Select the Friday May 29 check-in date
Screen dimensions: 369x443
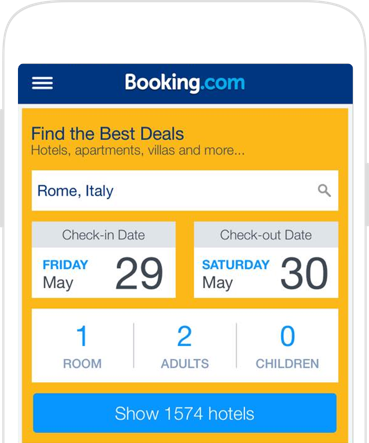click(x=104, y=273)
